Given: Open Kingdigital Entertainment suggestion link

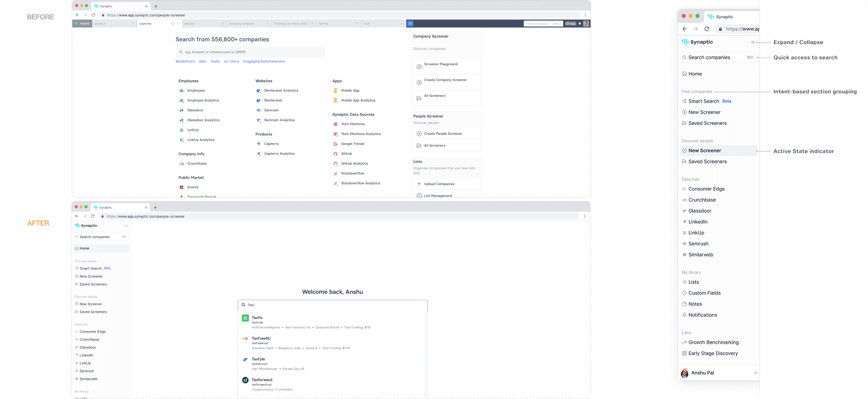Looking at the screenshot, I should click(264, 62).
